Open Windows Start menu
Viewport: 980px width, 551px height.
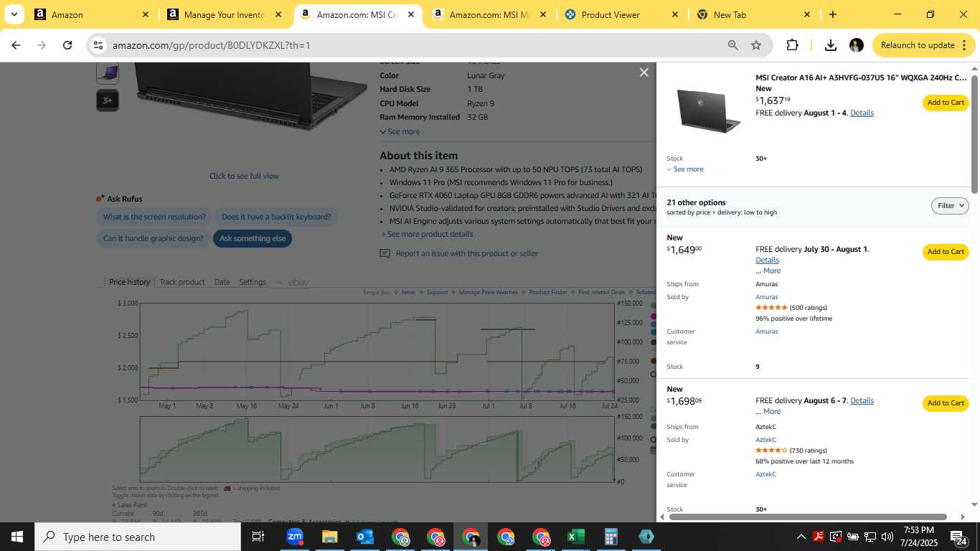pyautogui.click(x=17, y=537)
